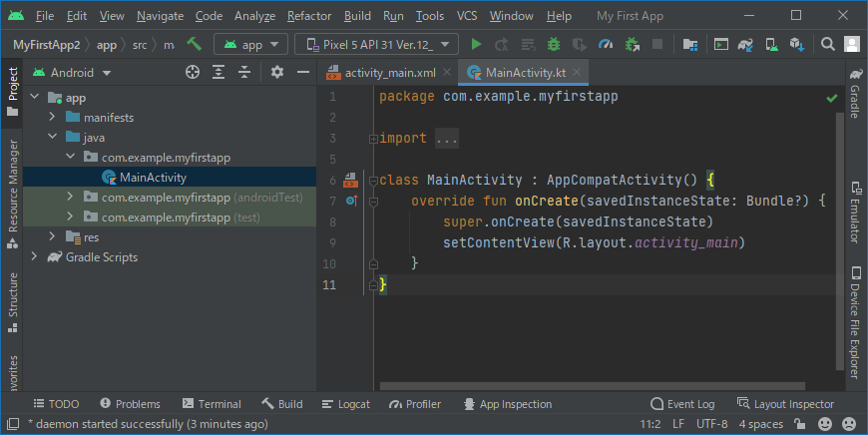This screenshot has height=435, width=868.
Task: Expand the folded import block on line 3
Action: click(374, 139)
